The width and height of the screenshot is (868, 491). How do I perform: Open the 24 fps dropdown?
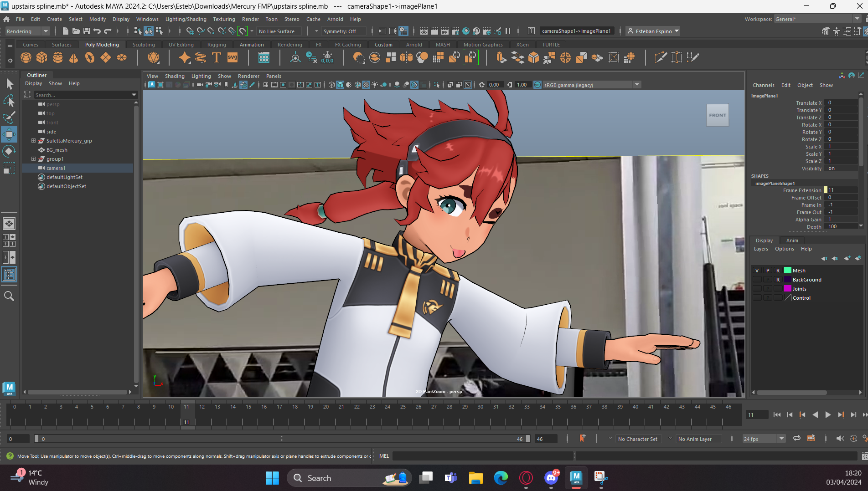(x=764, y=439)
